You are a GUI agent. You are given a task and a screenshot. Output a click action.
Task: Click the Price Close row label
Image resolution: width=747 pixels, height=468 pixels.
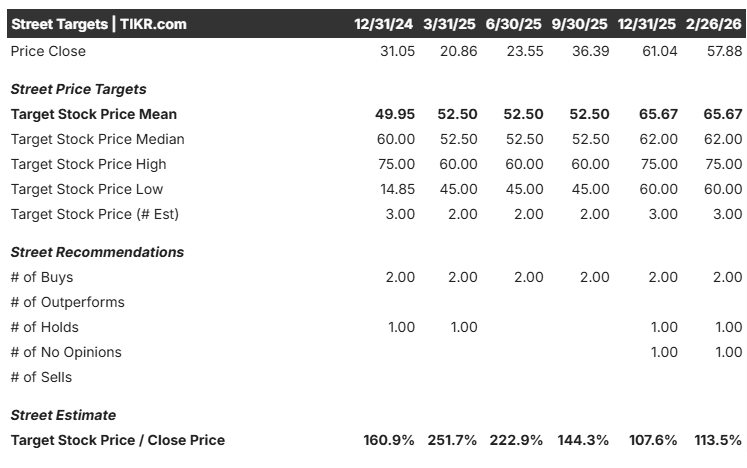pos(48,51)
